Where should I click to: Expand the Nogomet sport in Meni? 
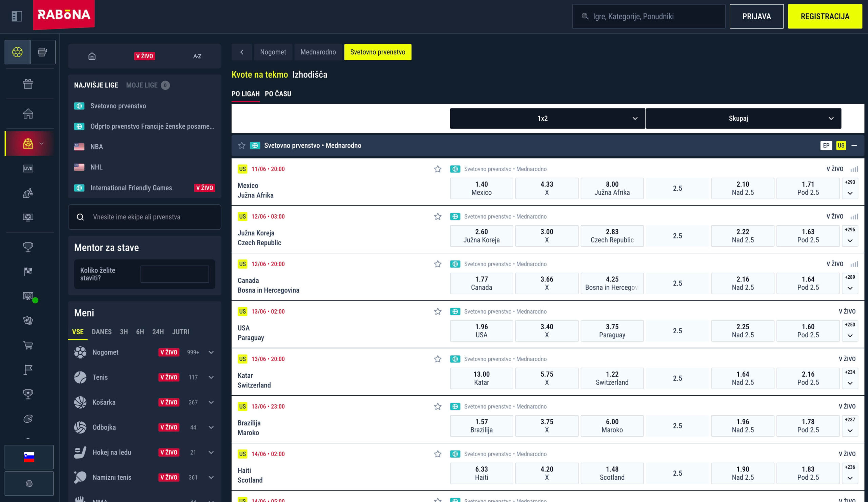(x=211, y=352)
